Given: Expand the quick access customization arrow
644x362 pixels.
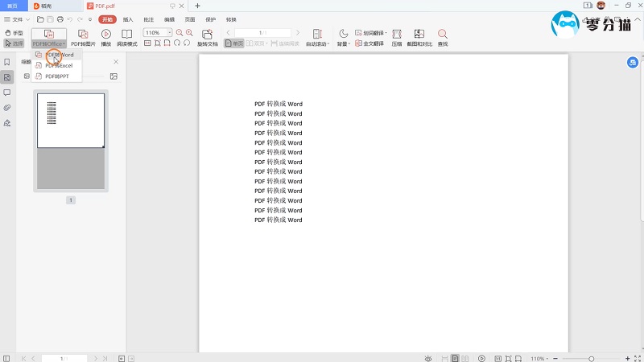Looking at the screenshot, I should [90, 19].
